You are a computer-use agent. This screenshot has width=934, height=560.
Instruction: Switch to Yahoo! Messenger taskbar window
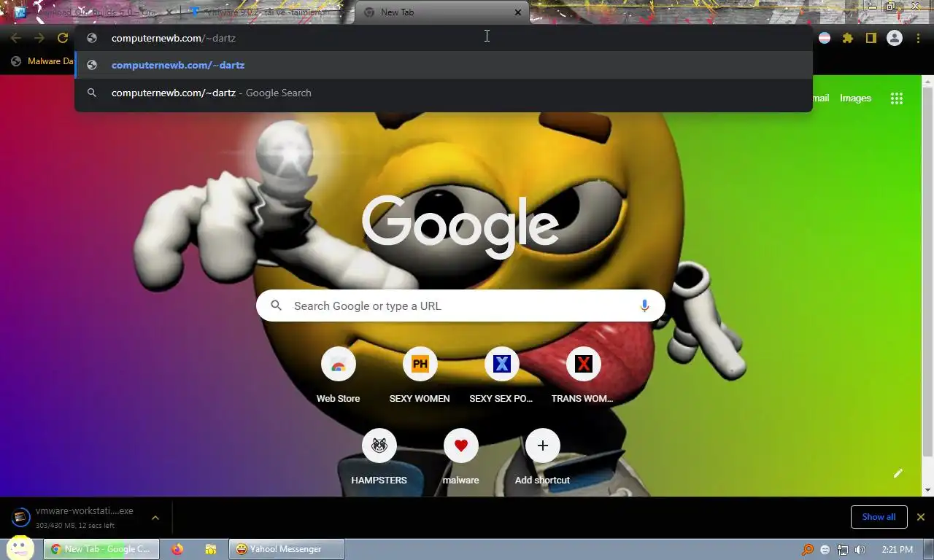coord(286,549)
